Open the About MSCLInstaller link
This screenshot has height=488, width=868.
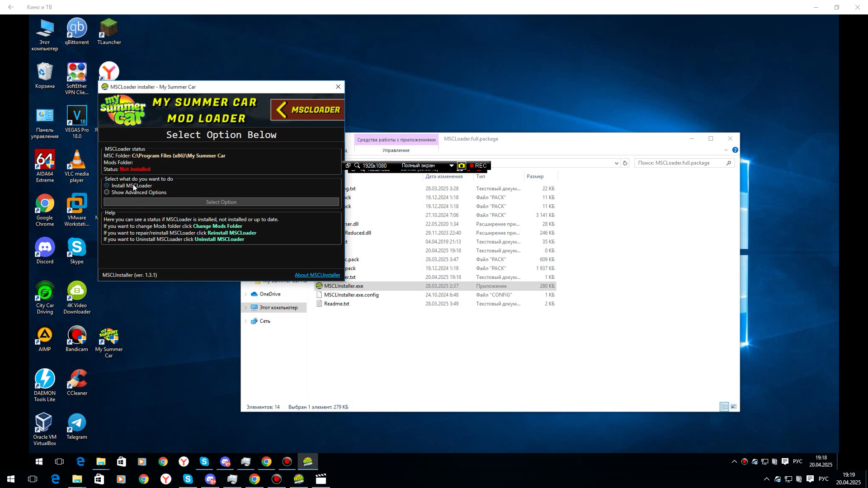(317, 275)
